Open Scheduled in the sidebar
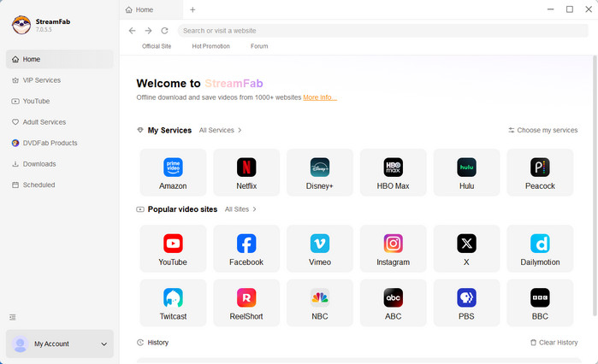 click(60, 185)
